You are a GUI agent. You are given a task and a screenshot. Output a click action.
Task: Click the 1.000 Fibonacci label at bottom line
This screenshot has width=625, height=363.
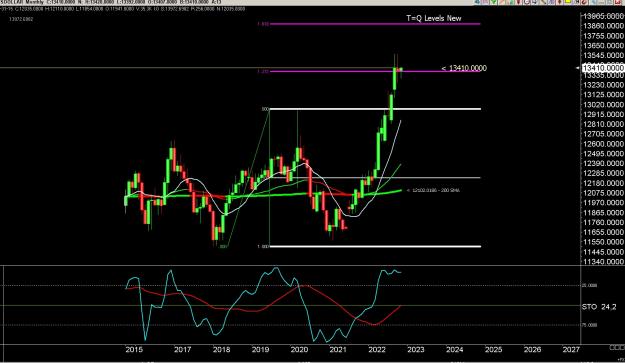pos(263,247)
